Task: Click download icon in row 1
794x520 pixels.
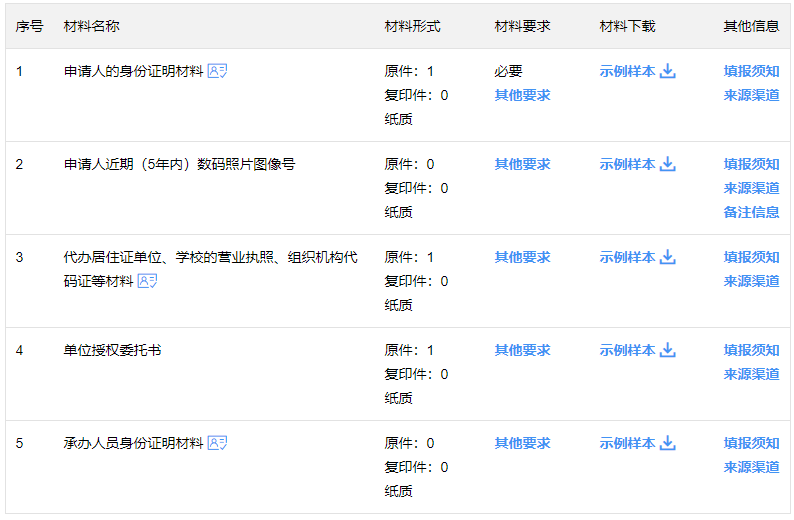Action: [668, 71]
